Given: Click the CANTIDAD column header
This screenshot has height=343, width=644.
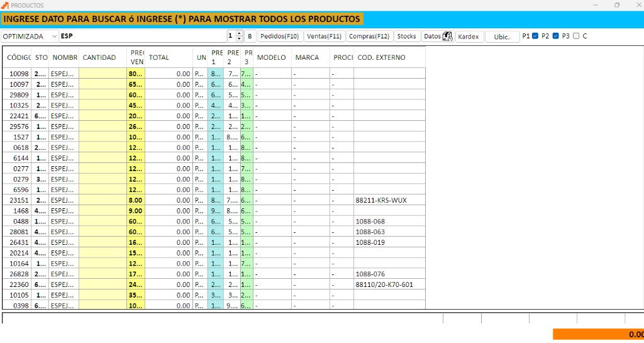Looking at the screenshot, I should point(103,57).
